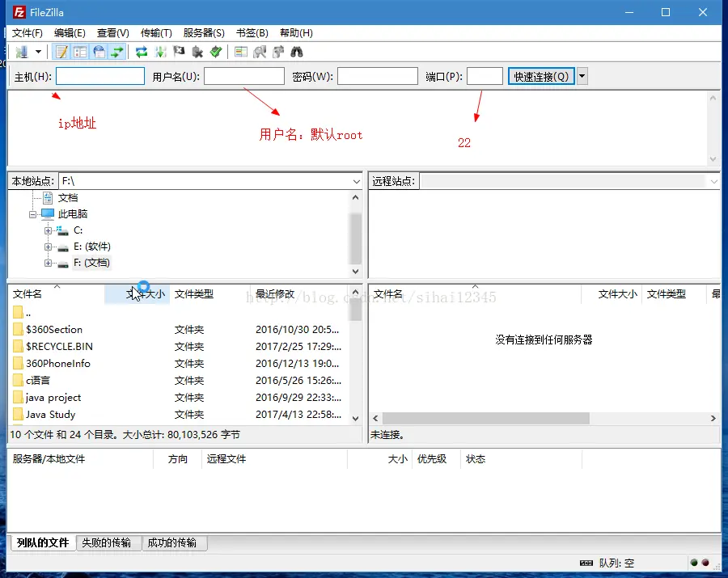
Task: Open the quick connect history dropdown
Action: [582, 76]
